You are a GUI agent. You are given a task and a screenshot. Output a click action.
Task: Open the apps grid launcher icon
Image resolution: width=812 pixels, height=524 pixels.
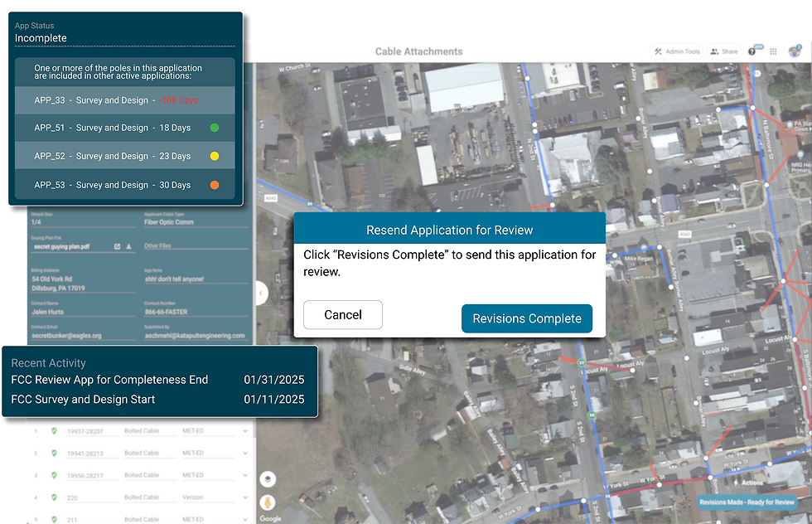click(773, 51)
